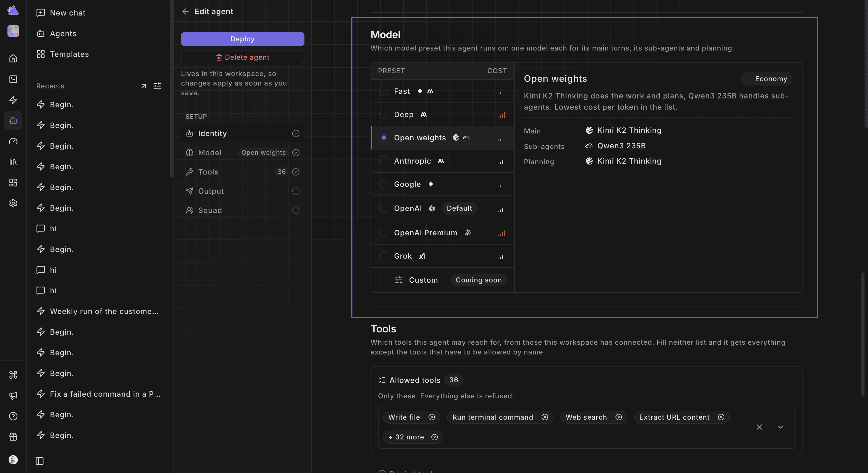Click the COST column header
The height and width of the screenshot is (473, 868).
click(497, 71)
